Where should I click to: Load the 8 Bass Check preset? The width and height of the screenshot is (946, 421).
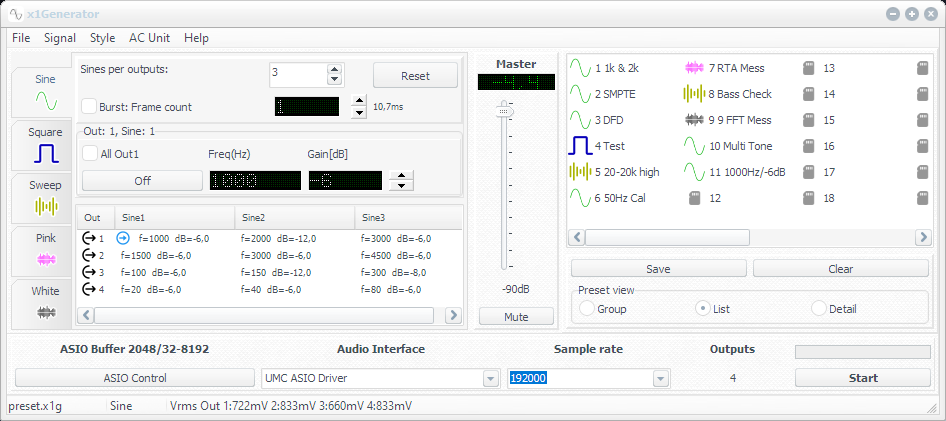pos(695,94)
